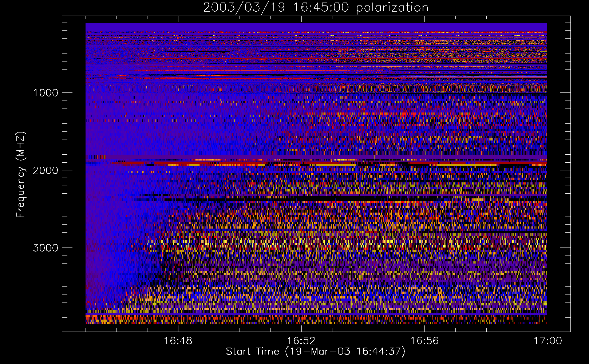This screenshot has height=364, width=589.
Task: Select the 3000 frequency axis label
Action: click(x=46, y=248)
